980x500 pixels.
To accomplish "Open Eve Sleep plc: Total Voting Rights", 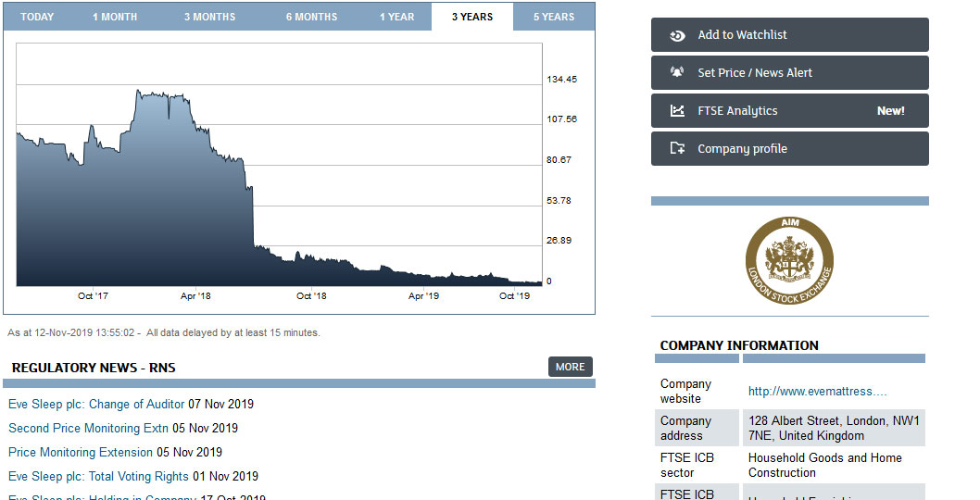I will pos(98,476).
